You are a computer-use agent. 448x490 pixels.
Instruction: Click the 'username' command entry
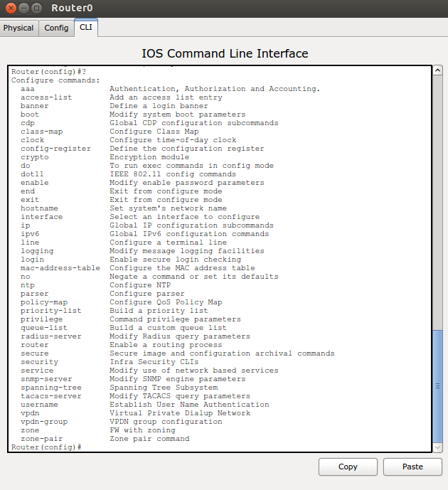click(39, 405)
